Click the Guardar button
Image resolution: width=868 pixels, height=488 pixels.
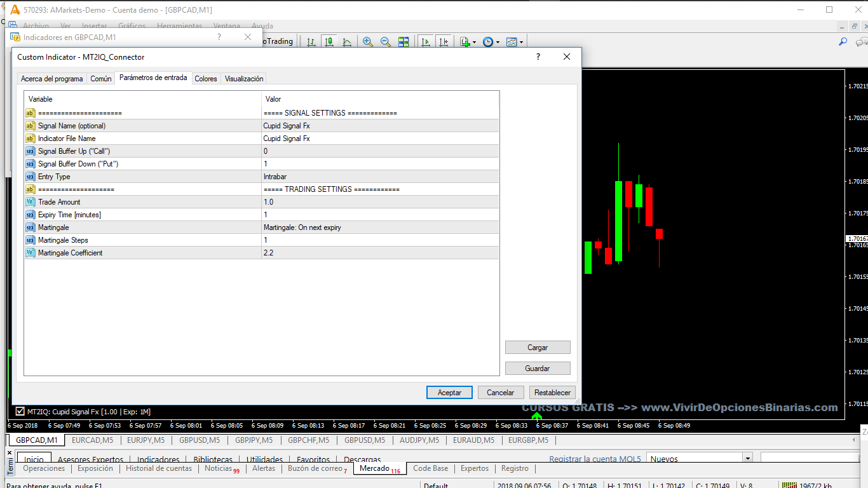(538, 369)
